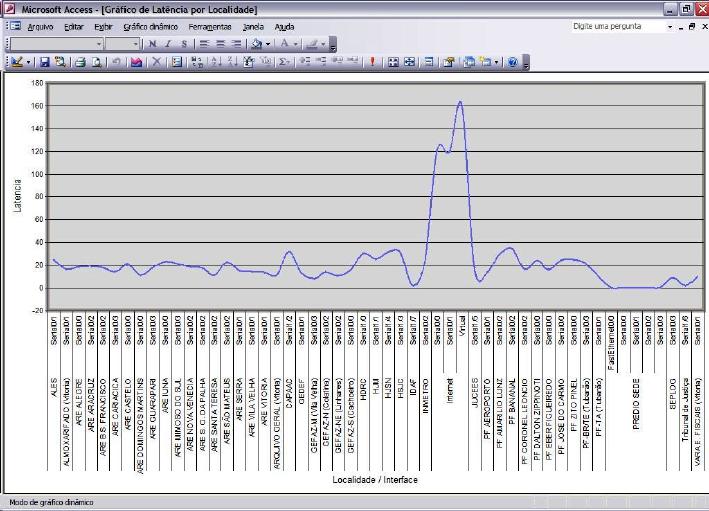The image size is (709, 511).
Task: Open the Editar menu
Action: tap(74, 27)
